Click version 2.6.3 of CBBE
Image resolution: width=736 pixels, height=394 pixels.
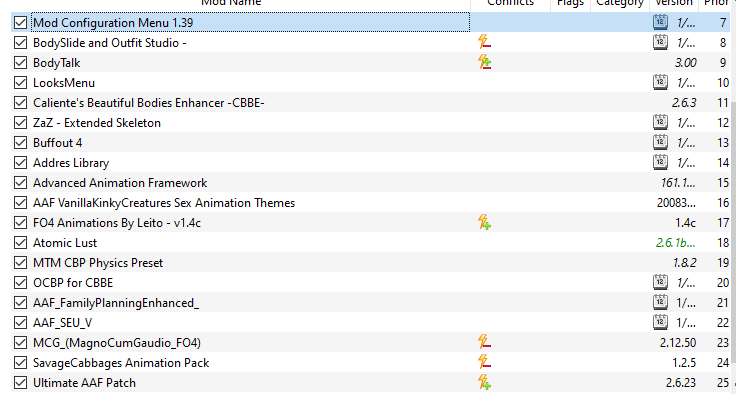point(684,103)
